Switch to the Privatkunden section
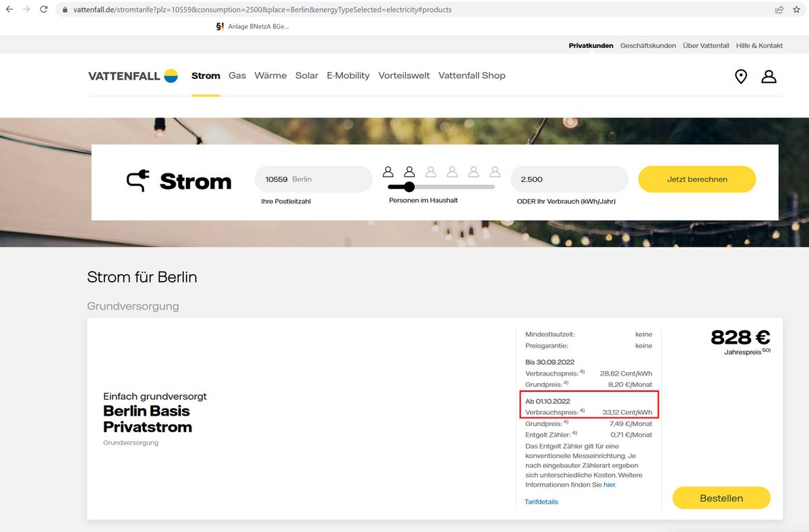The height and width of the screenshot is (532, 809). click(x=591, y=46)
